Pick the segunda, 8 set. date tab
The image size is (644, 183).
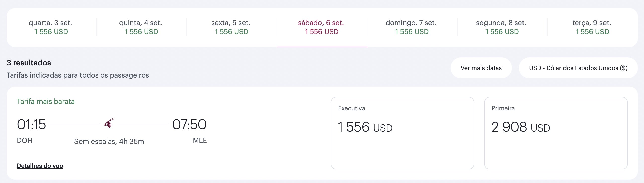coord(502,27)
